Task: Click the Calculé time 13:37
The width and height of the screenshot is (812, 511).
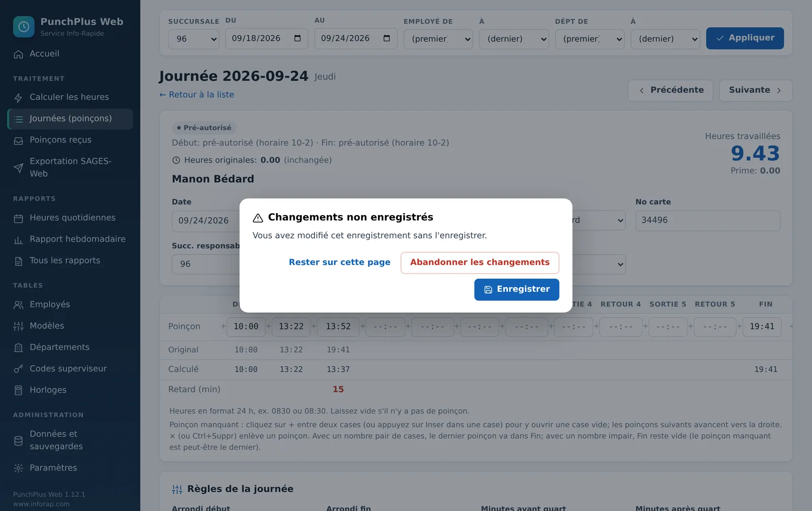Action: [338, 369]
